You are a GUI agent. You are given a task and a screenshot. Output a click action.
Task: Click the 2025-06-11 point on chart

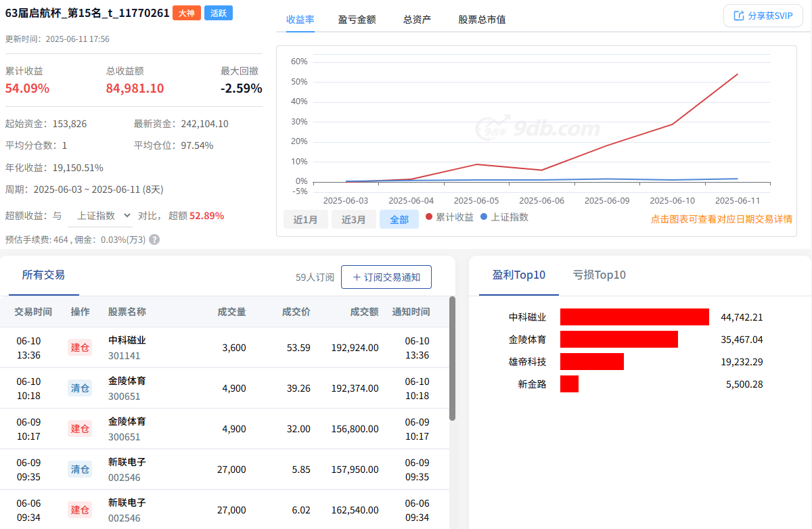[738, 74]
